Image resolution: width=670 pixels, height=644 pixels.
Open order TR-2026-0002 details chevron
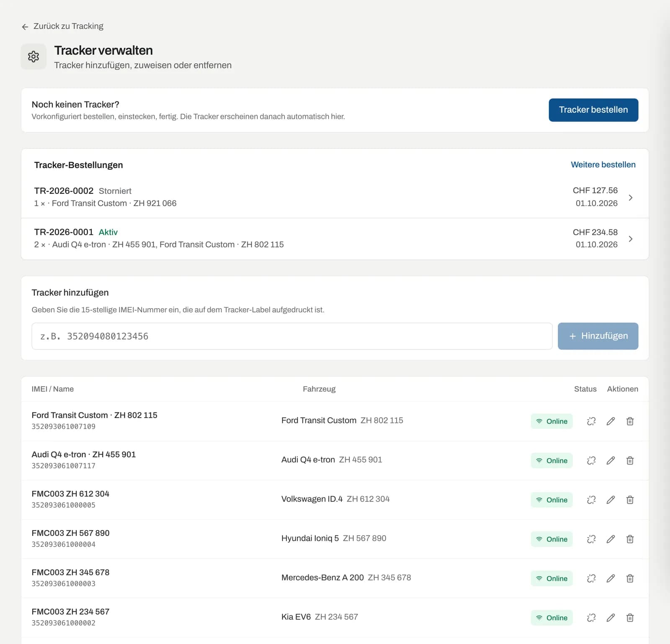(x=631, y=197)
